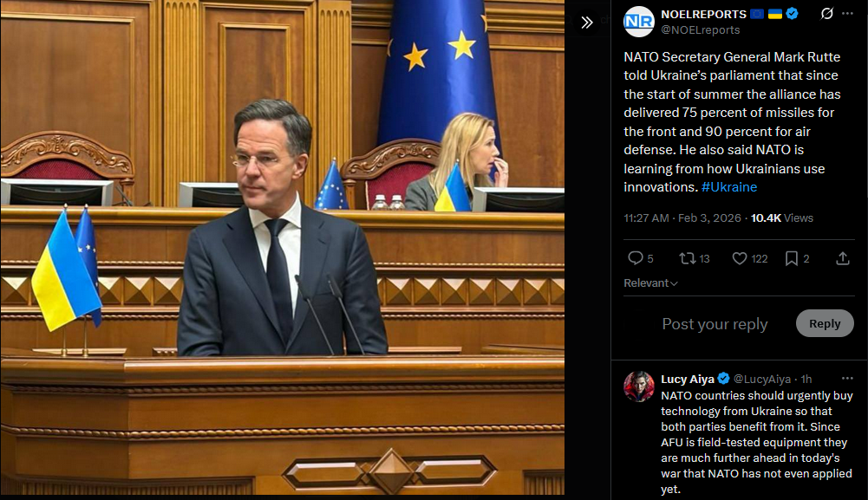The height and width of the screenshot is (500, 868).
Task: Open the @LucyAiya handle link
Action: tap(761, 379)
